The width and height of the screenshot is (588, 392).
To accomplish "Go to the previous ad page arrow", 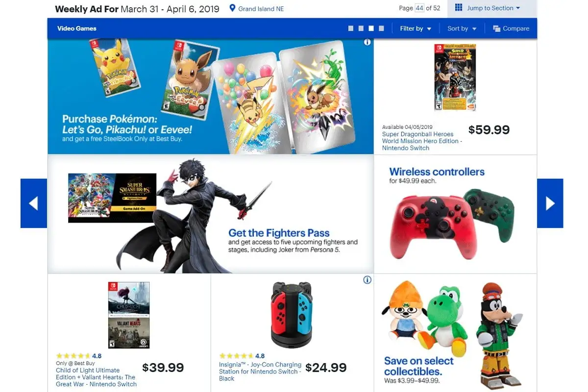I will [34, 203].
